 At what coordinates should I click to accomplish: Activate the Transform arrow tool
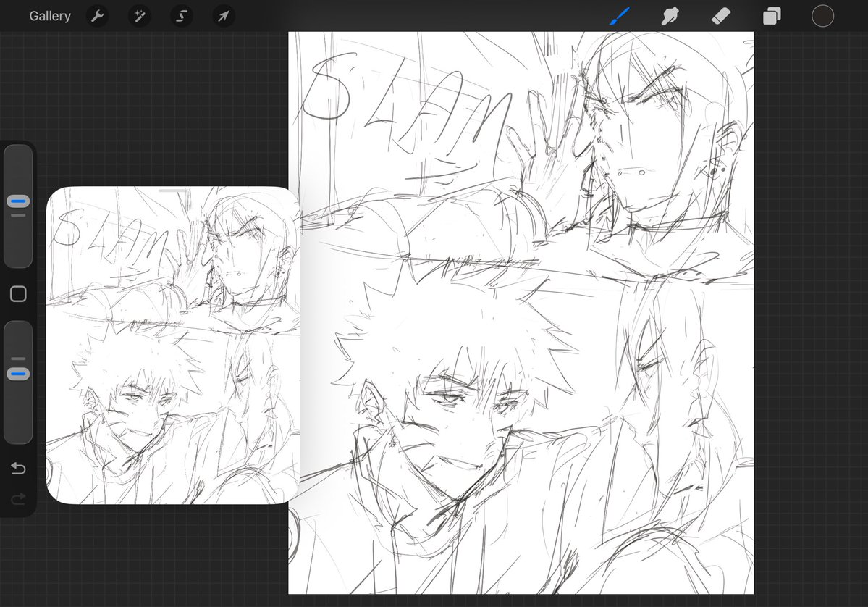pos(224,16)
